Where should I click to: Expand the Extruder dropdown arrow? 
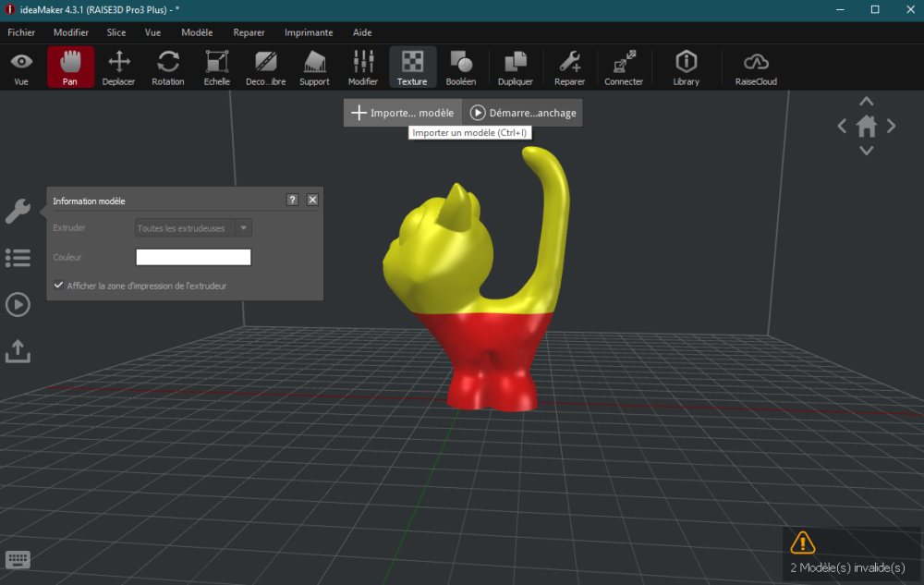pos(243,228)
